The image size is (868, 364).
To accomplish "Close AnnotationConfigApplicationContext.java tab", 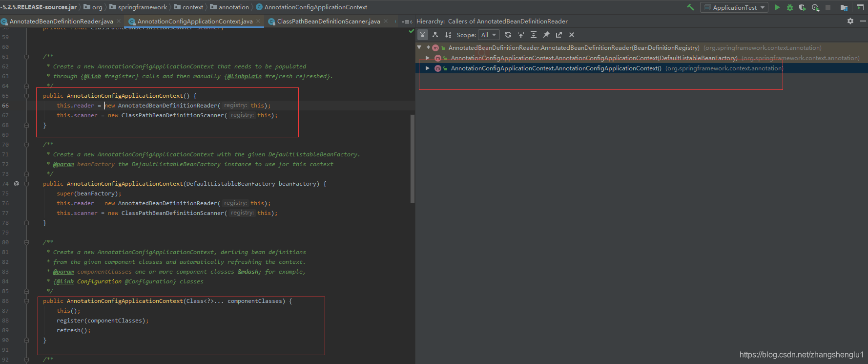I will pyautogui.click(x=258, y=21).
